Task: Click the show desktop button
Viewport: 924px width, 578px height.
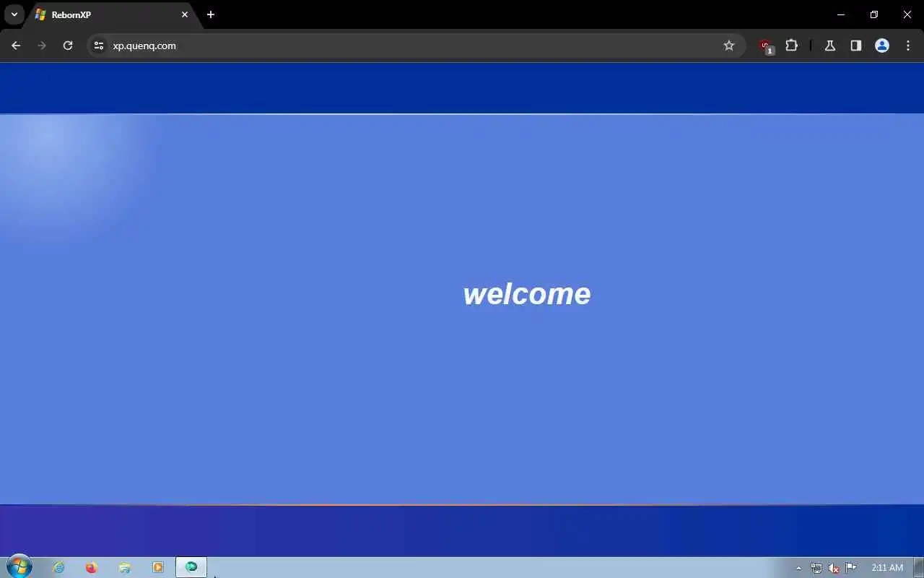Action: [x=919, y=568]
